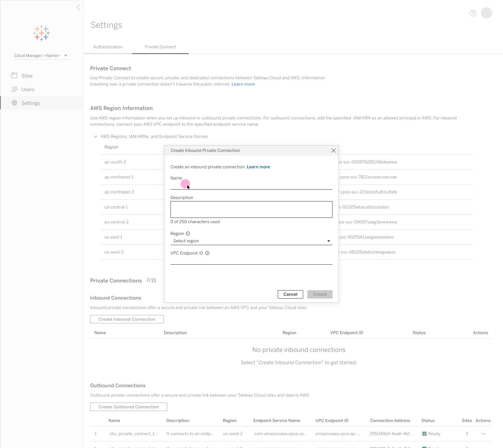503x448 pixels.
Task: Click zliu_private_connect_t... connection name
Action: coord(134,434)
